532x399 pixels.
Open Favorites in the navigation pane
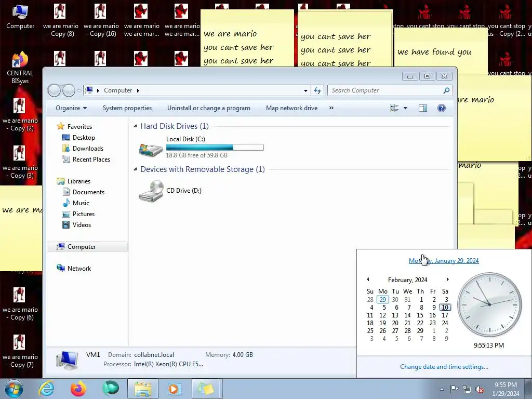coord(79,127)
